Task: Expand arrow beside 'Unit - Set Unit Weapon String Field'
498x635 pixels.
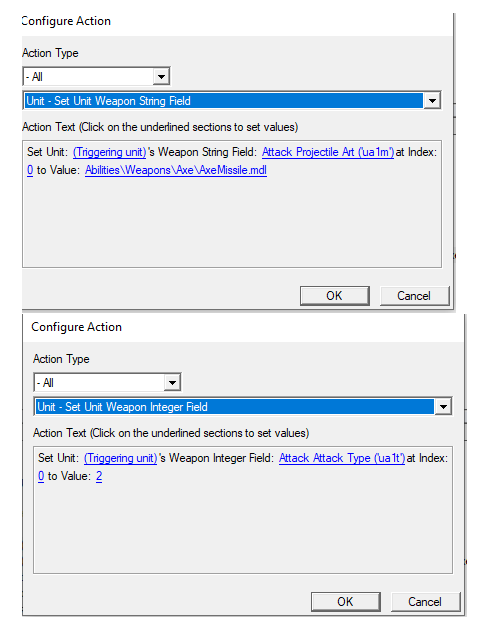Action: click(x=432, y=100)
